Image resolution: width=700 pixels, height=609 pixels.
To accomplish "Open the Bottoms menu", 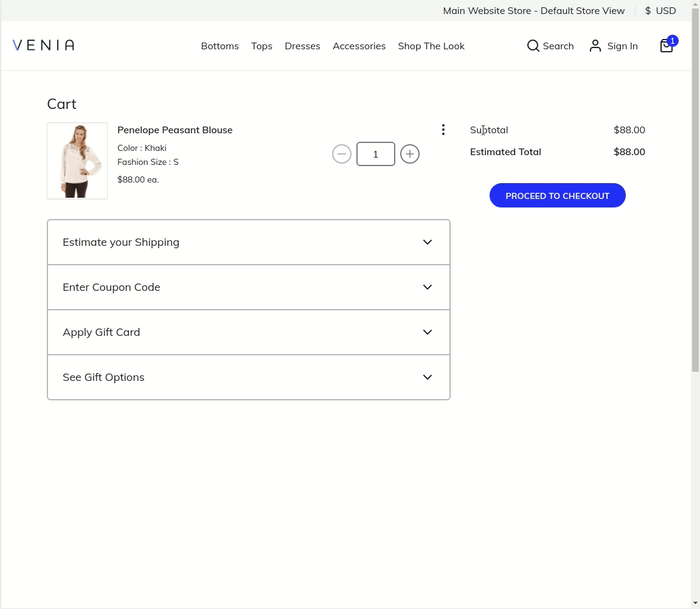I will (x=220, y=46).
